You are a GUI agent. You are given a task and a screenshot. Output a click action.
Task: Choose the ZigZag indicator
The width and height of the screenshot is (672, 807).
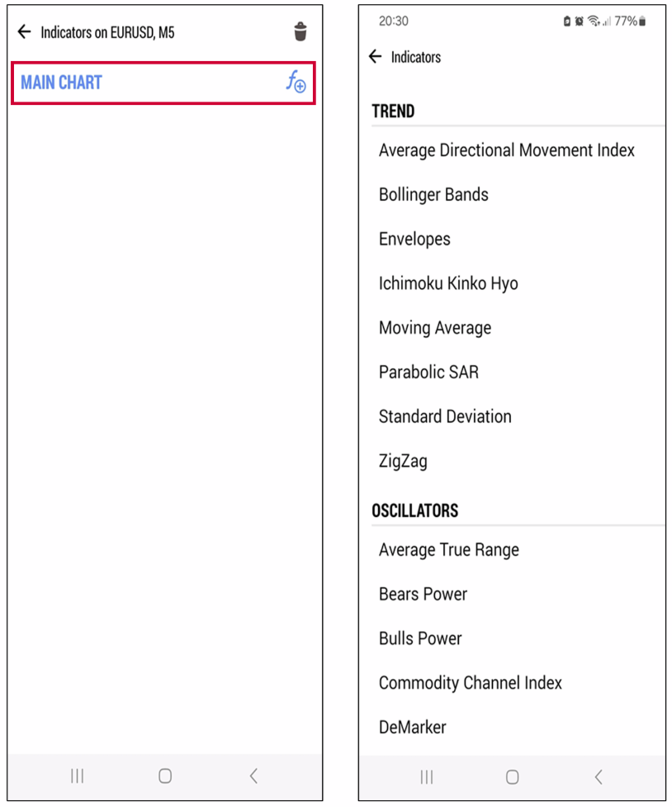click(403, 461)
